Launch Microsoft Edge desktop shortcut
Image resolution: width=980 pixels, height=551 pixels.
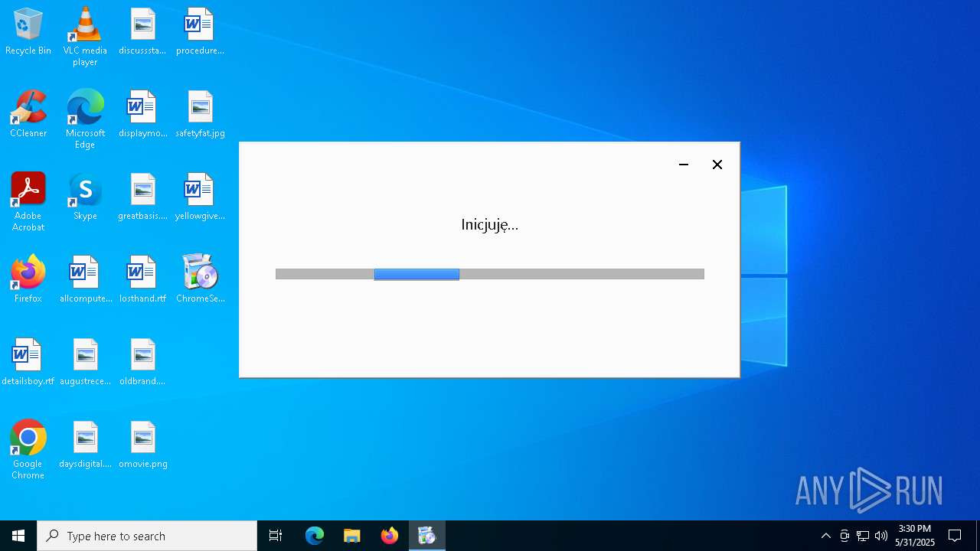(85, 119)
